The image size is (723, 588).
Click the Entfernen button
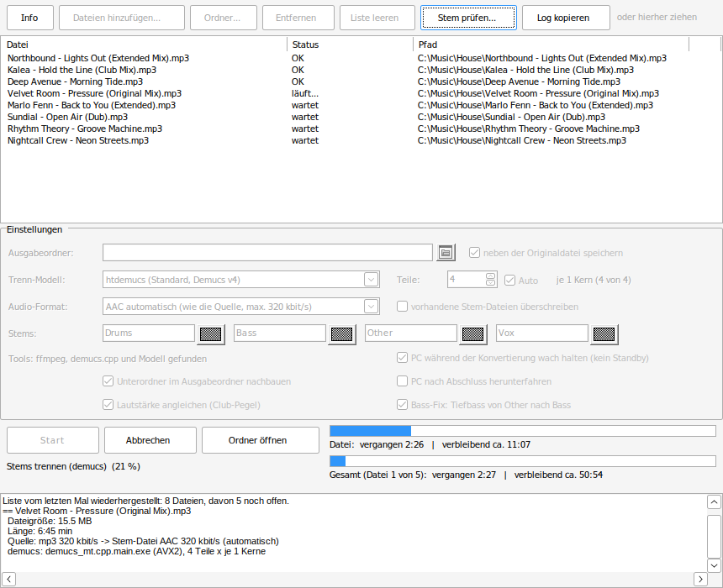298,18
